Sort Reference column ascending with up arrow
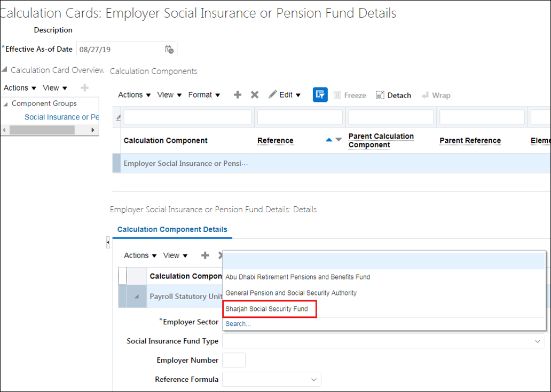The image size is (551, 392). [x=329, y=140]
